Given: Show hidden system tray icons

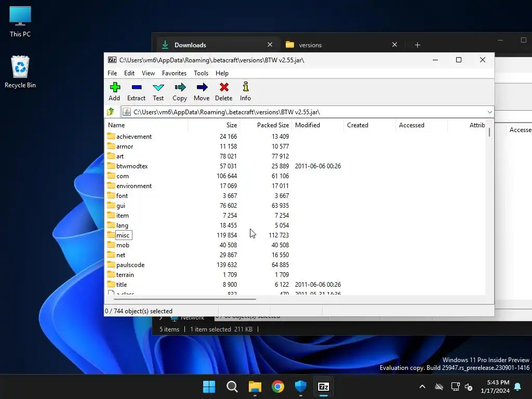Looking at the screenshot, I should [422, 387].
